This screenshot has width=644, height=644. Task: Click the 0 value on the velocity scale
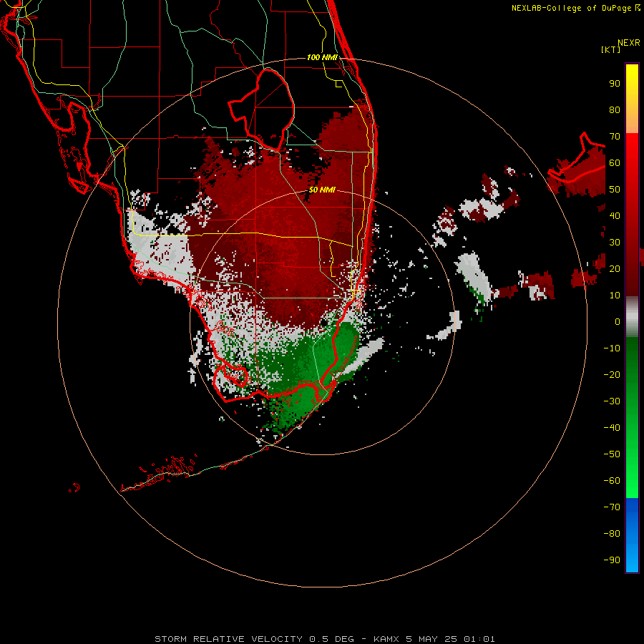pos(618,321)
